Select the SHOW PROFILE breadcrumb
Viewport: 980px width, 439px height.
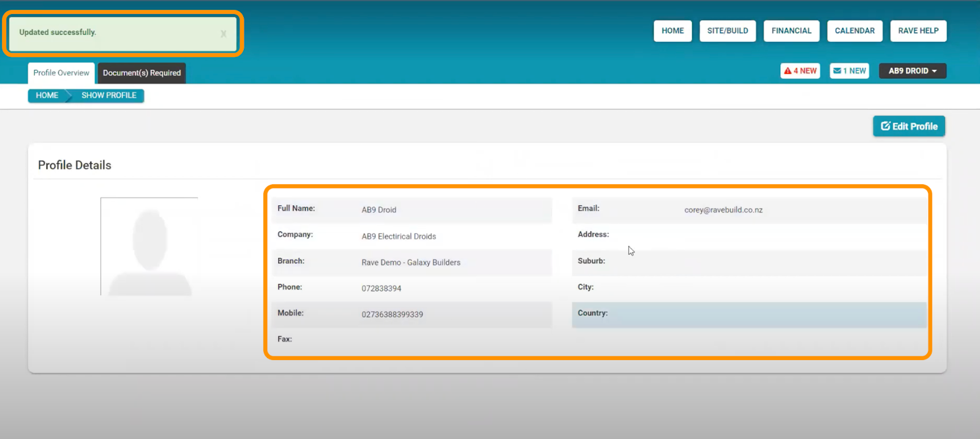[x=108, y=96]
